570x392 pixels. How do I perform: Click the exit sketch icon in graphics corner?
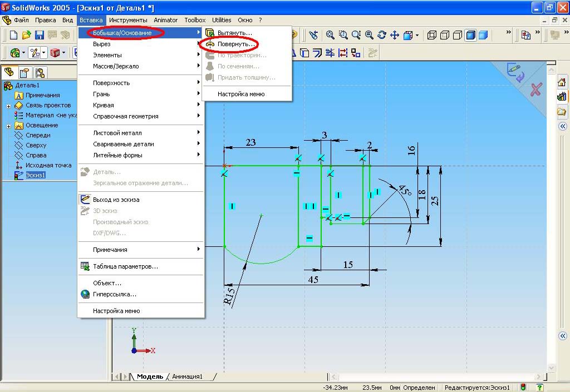click(x=516, y=72)
